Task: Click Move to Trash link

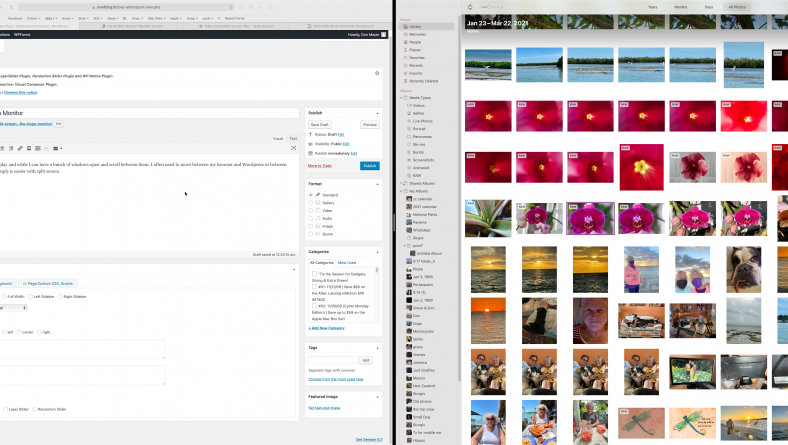Action: point(320,165)
